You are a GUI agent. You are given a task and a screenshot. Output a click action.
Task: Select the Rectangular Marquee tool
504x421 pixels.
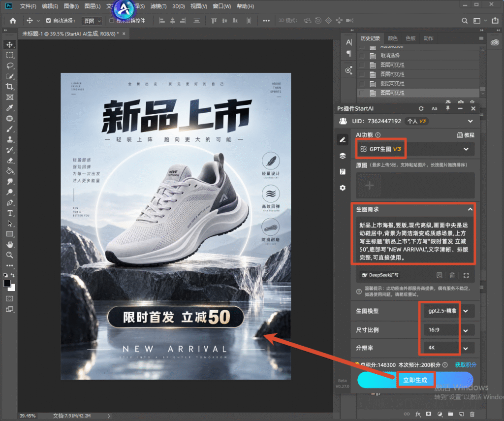pos(10,55)
